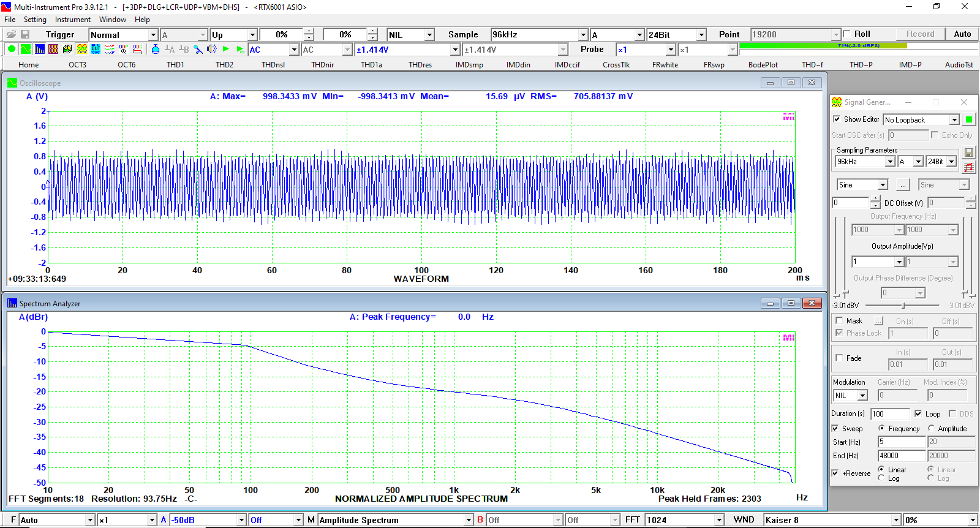The width and height of the screenshot is (980, 528).
Task: Adjust the -3.01dBV horizontal balance slider
Action: (903, 305)
